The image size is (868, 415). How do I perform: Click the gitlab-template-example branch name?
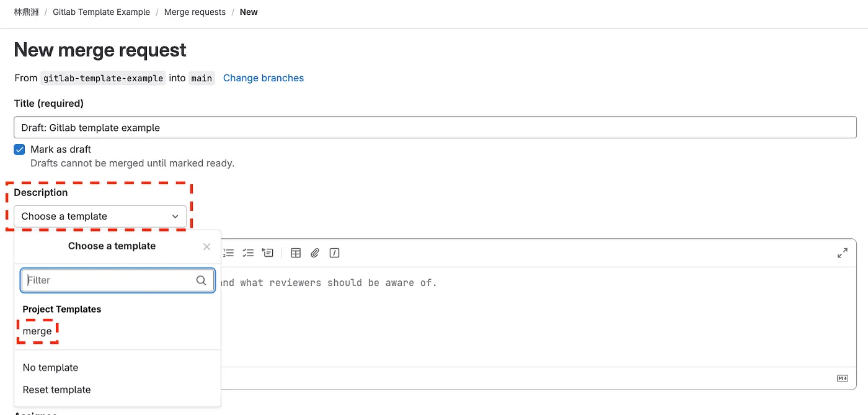tap(104, 78)
